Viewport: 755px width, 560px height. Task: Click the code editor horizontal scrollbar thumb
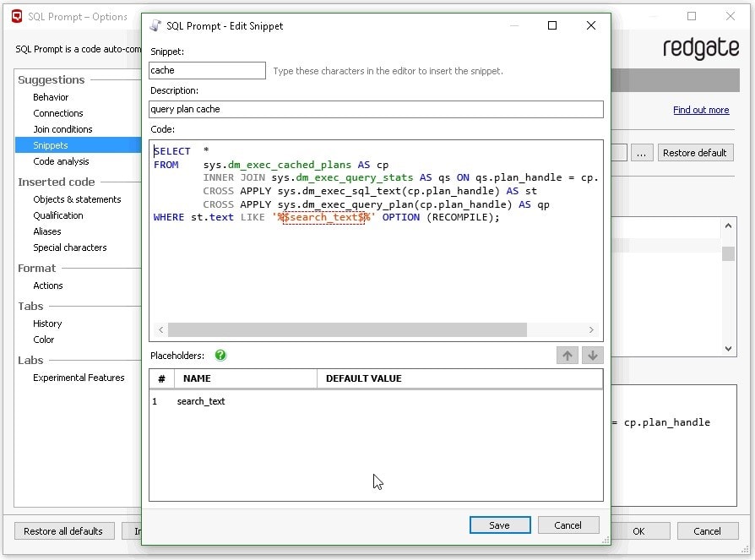[347, 330]
